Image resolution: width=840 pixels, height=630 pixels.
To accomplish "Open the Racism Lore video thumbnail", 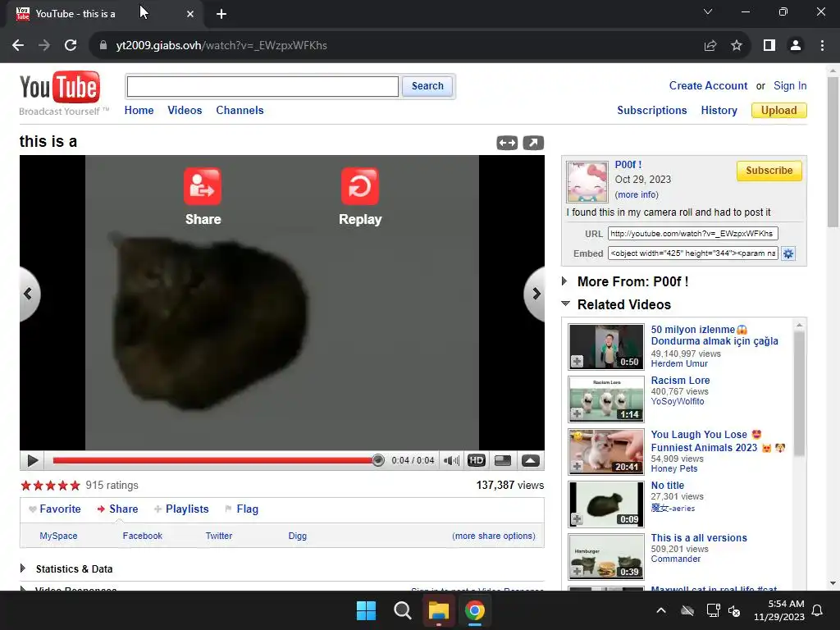I will [x=606, y=399].
